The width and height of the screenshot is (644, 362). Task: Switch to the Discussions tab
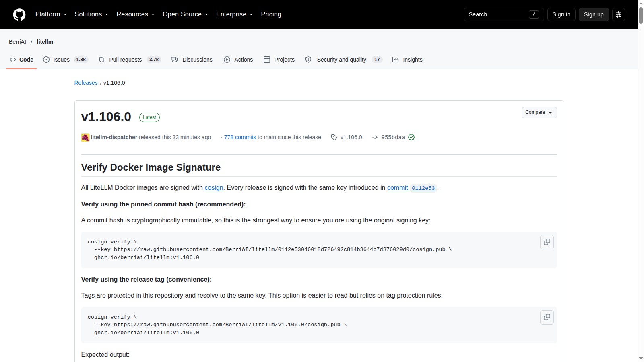point(192,60)
